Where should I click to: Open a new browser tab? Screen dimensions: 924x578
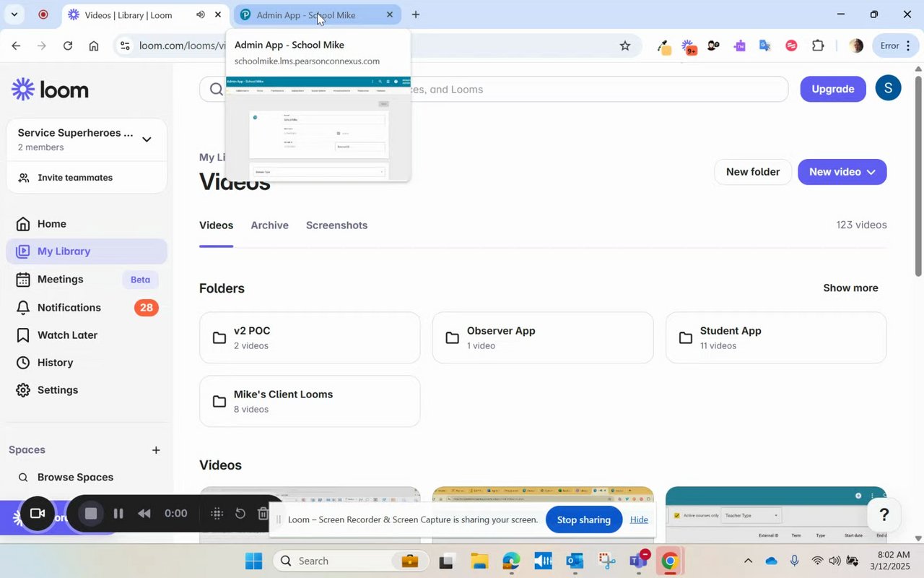point(416,14)
